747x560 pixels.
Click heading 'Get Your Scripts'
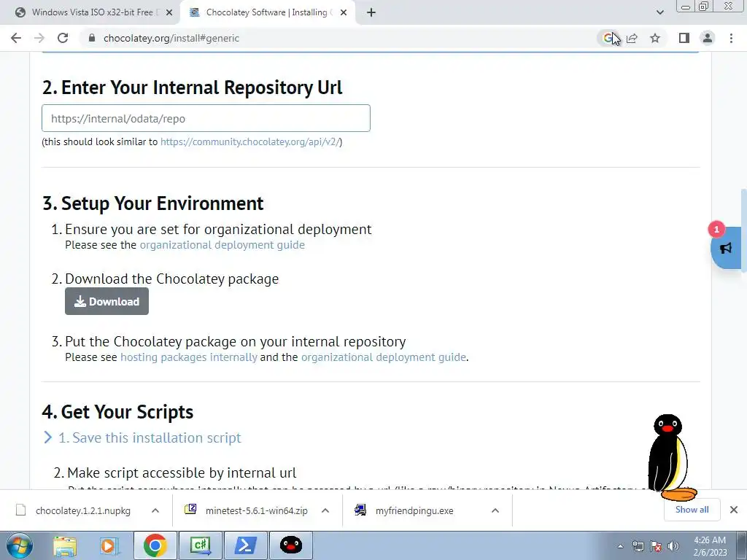coord(117,412)
